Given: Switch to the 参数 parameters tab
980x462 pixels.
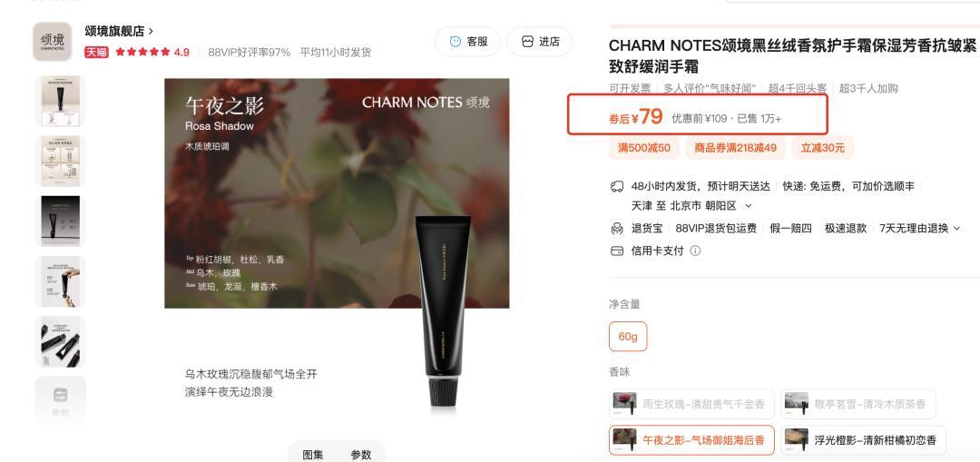Looking at the screenshot, I should pyautogui.click(x=360, y=455).
